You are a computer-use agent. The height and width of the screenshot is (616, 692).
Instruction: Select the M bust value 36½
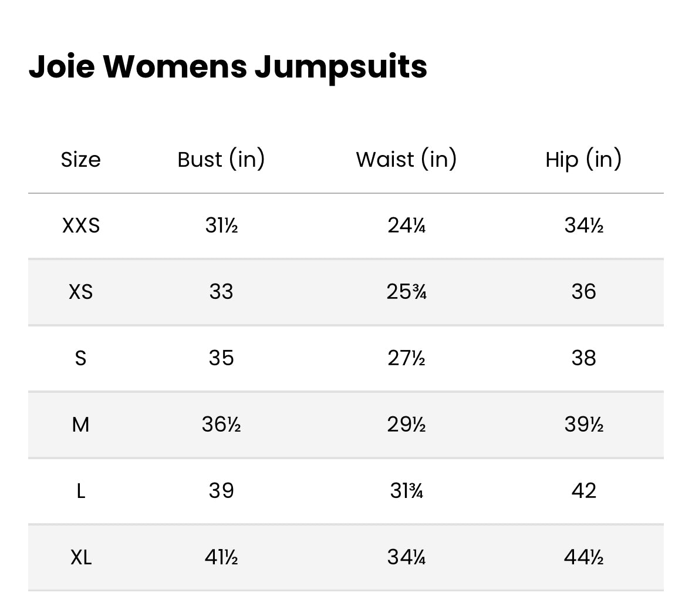click(x=221, y=424)
